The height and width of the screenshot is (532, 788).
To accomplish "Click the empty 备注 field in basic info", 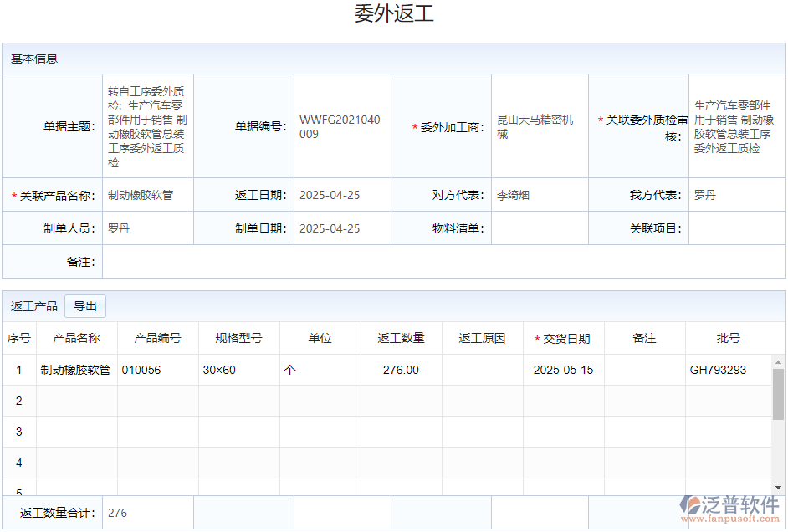I will 443,262.
